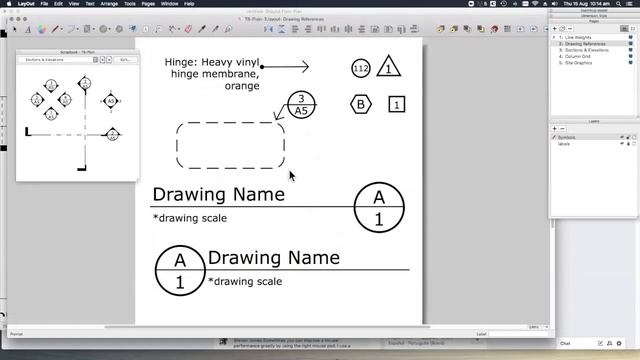
Task: Open the Pages menu
Action: point(148,4)
